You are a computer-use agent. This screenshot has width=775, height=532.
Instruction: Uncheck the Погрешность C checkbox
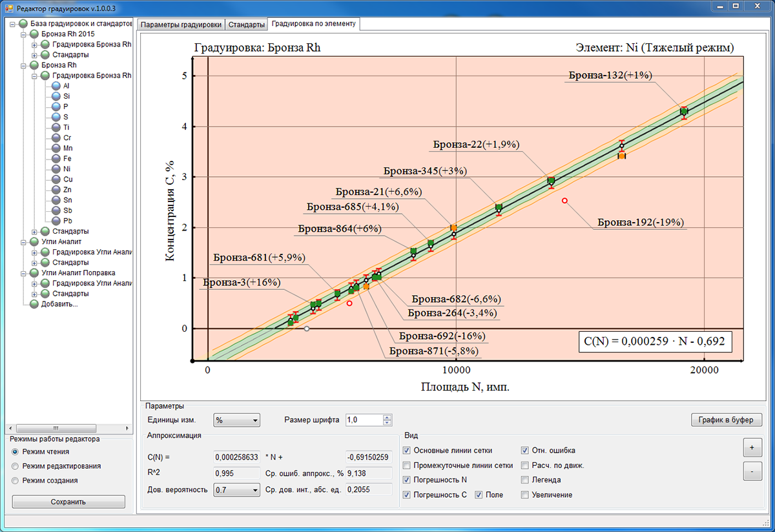click(x=407, y=495)
